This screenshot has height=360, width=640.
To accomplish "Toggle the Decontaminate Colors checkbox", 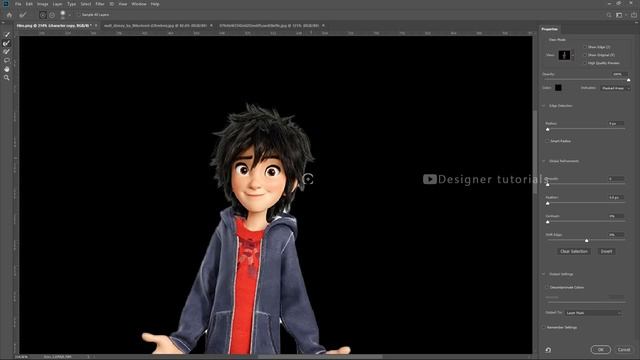I will (x=547, y=287).
